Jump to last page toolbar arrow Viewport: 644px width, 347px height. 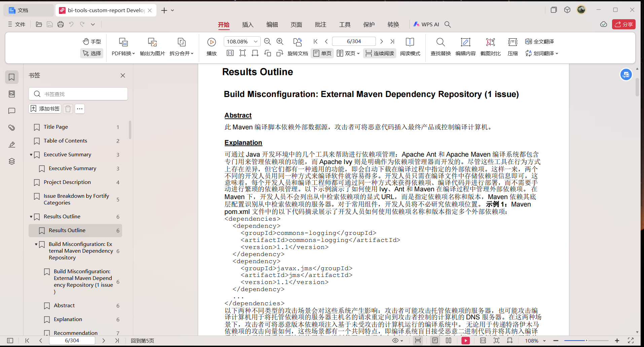point(392,41)
